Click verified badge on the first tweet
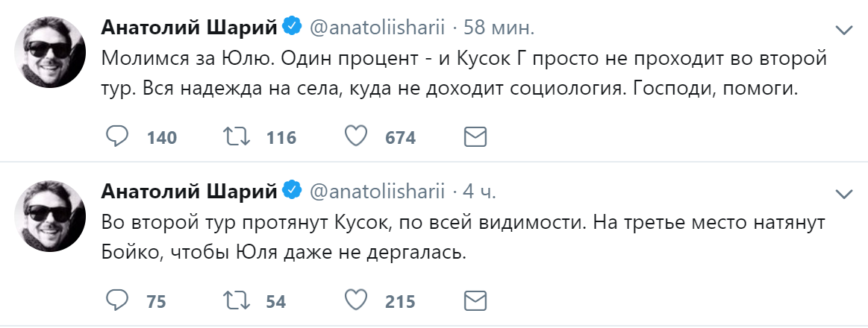Image resolution: width=868 pixels, height=328 pixels. [x=292, y=28]
